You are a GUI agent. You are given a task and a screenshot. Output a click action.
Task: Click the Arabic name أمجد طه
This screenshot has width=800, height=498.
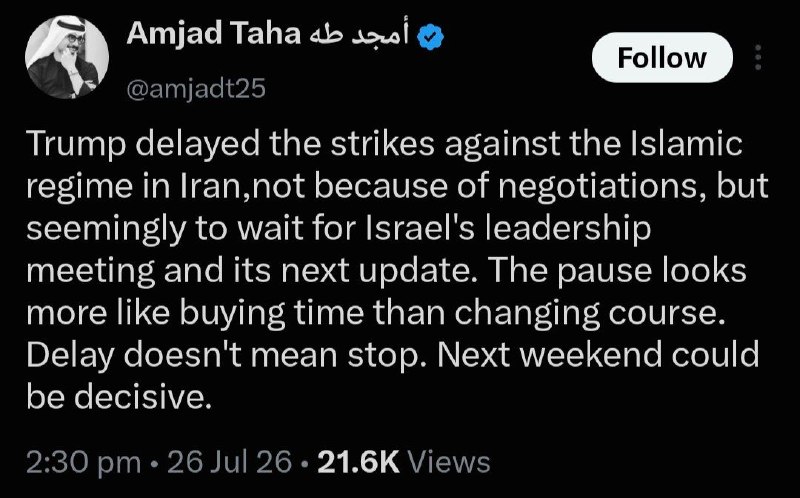click(360, 35)
